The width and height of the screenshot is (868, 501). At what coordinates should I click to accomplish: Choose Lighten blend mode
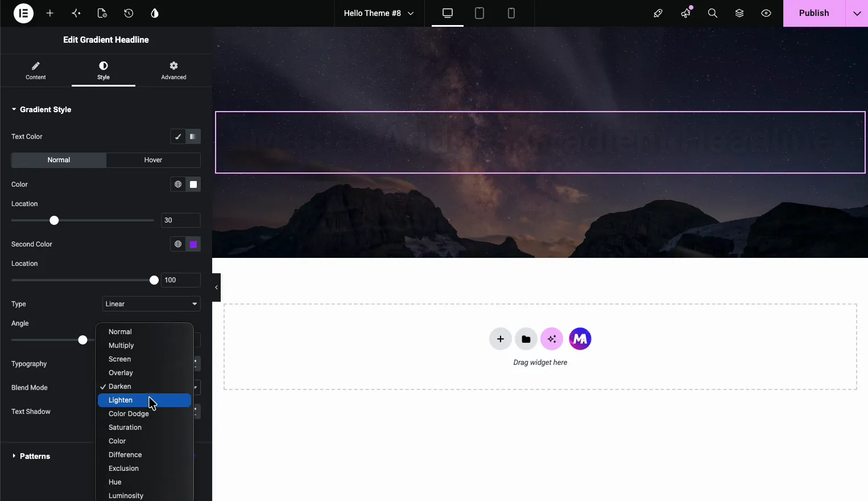144,400
